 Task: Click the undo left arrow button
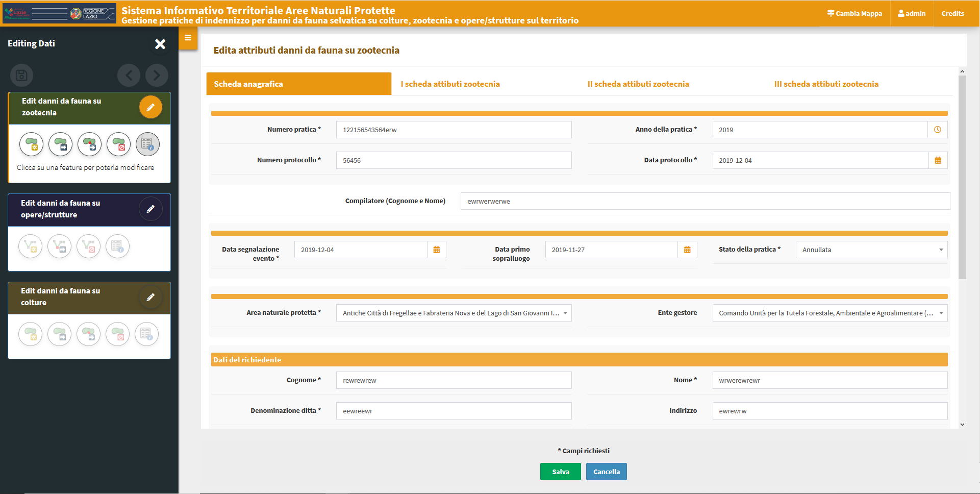tap(129, 76)
